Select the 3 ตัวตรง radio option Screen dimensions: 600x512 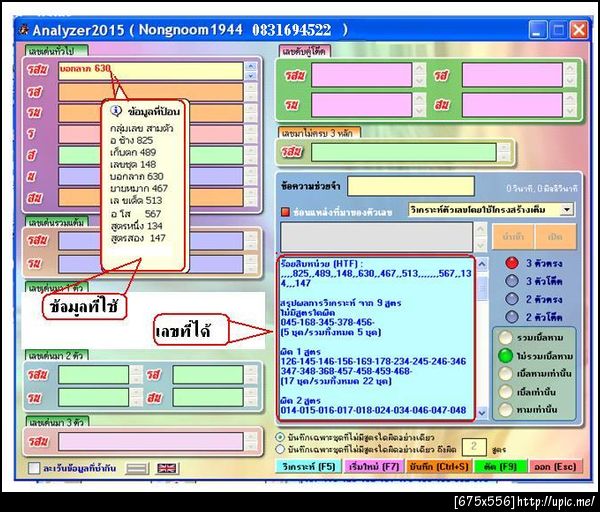click(512, 263)
